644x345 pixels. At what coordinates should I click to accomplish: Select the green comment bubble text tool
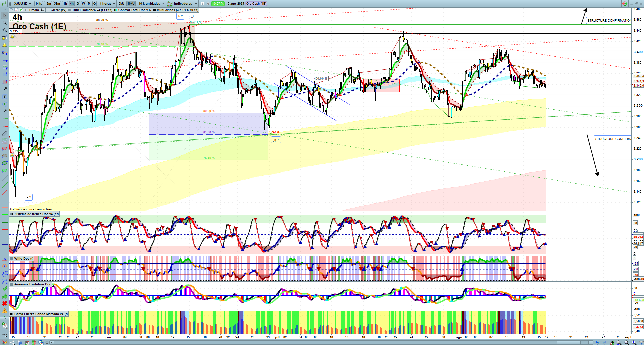(5, 104)
